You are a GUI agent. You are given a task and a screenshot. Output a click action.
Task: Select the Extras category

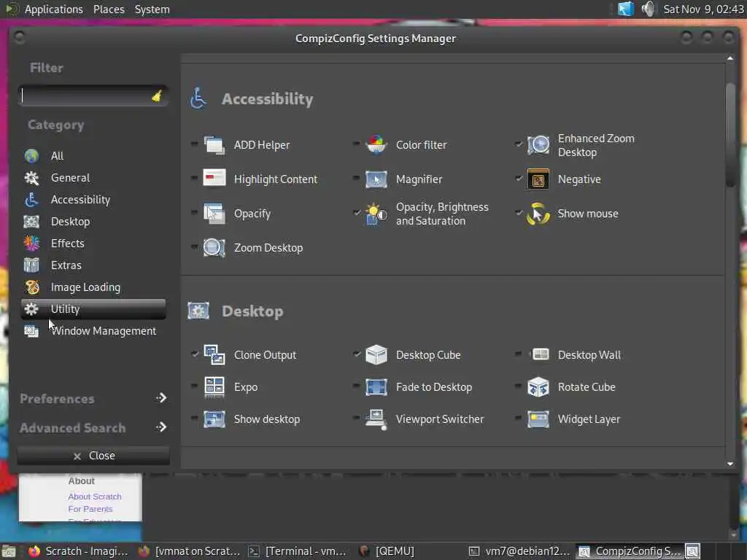[x=93, y=265]
